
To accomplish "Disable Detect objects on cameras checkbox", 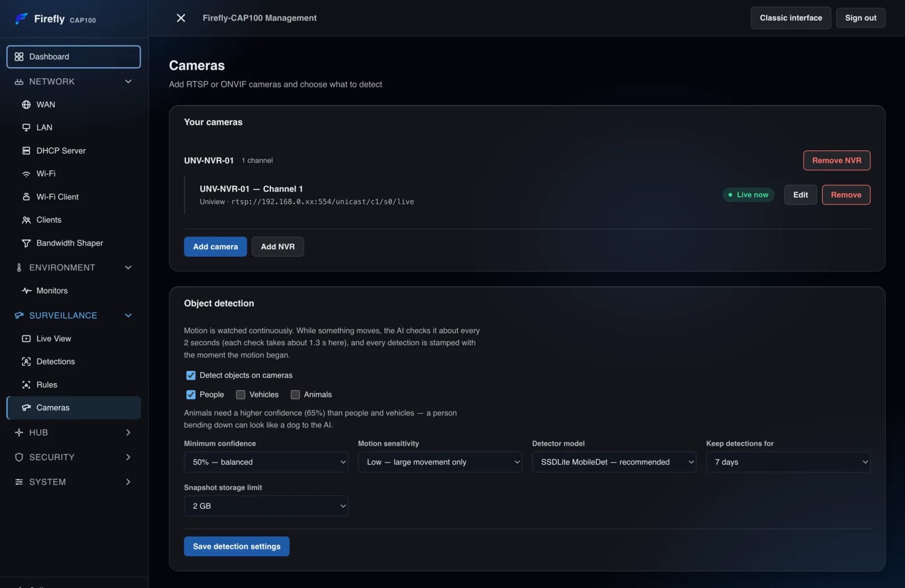I will pos(191,375).
